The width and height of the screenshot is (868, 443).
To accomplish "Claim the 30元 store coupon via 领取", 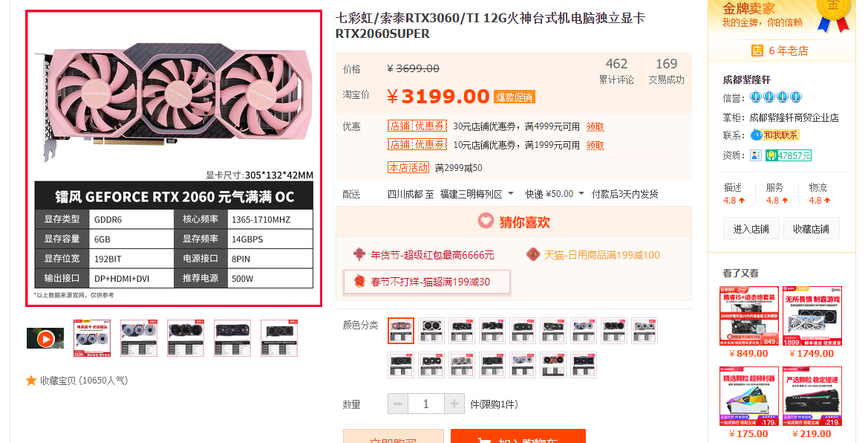I will pyautogui.click(x=595, y=127).
